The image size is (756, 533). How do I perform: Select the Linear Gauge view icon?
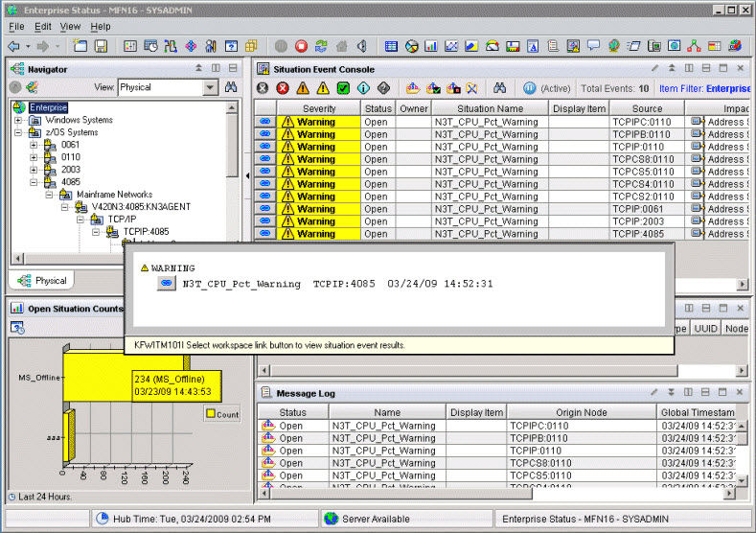[513, 46]
